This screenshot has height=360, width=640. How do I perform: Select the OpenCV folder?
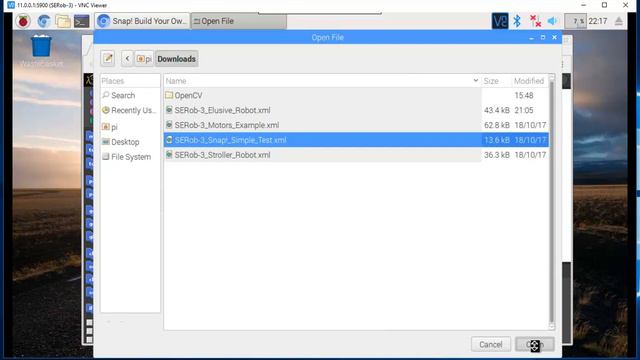356,95
